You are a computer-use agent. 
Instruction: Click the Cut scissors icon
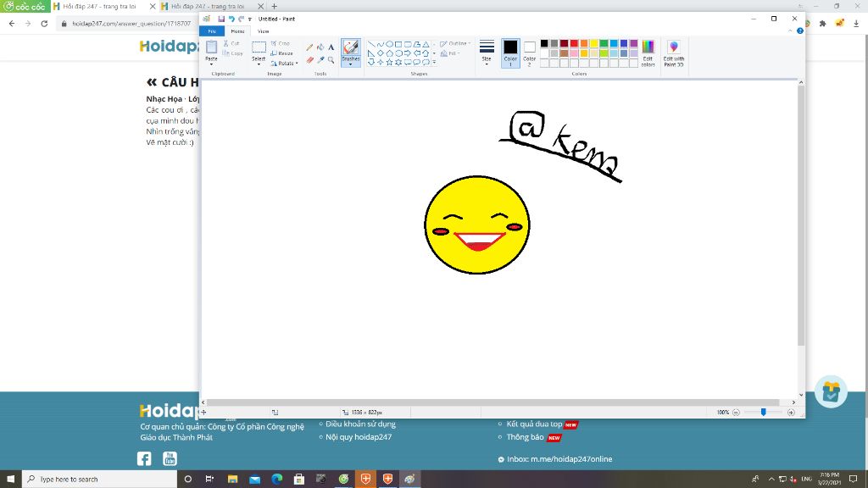pyautogui.click(x=225, y=43)
